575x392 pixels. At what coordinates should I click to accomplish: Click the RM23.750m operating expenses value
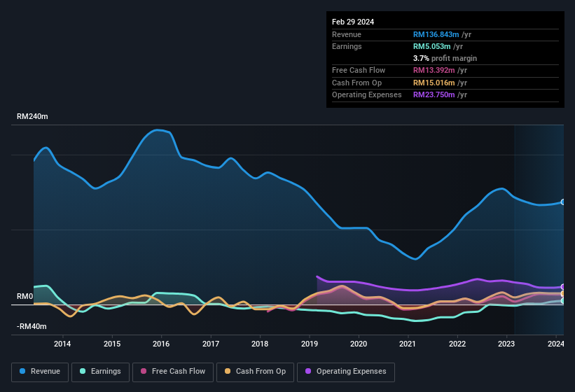(434, 95)
